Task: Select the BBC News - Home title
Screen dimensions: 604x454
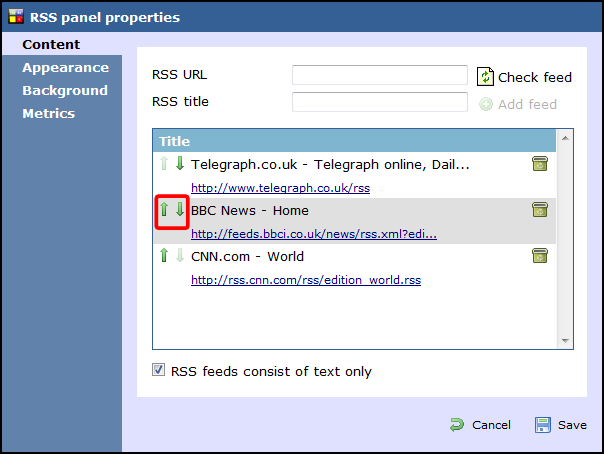Action: (250, 211)
